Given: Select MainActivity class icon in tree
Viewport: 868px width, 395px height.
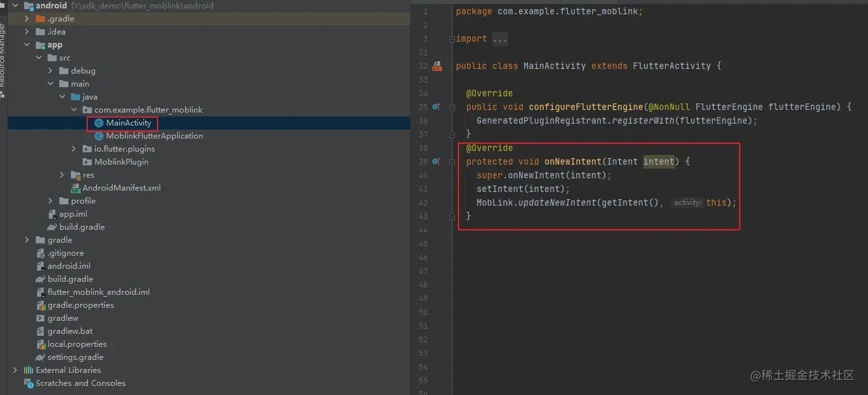Looking at the screenshot, I should pos(99,123).
